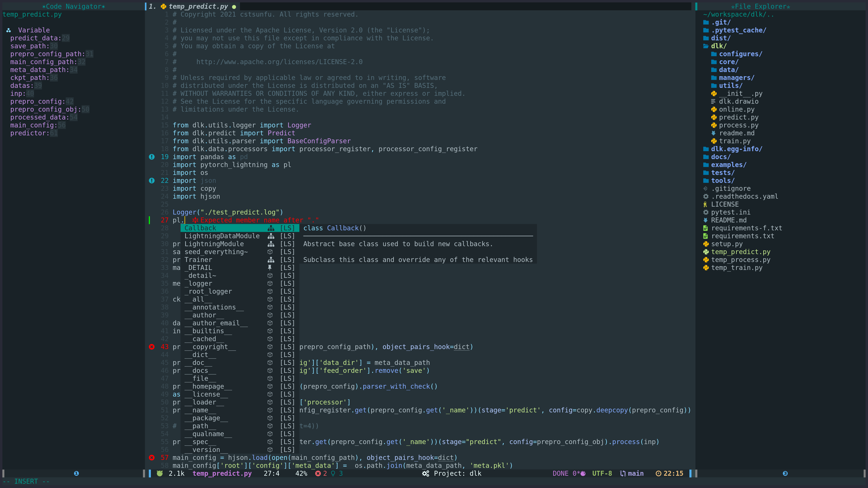Open predict.py in File Explorer
The width and height of the screenshot is (868, 488).
738,117
